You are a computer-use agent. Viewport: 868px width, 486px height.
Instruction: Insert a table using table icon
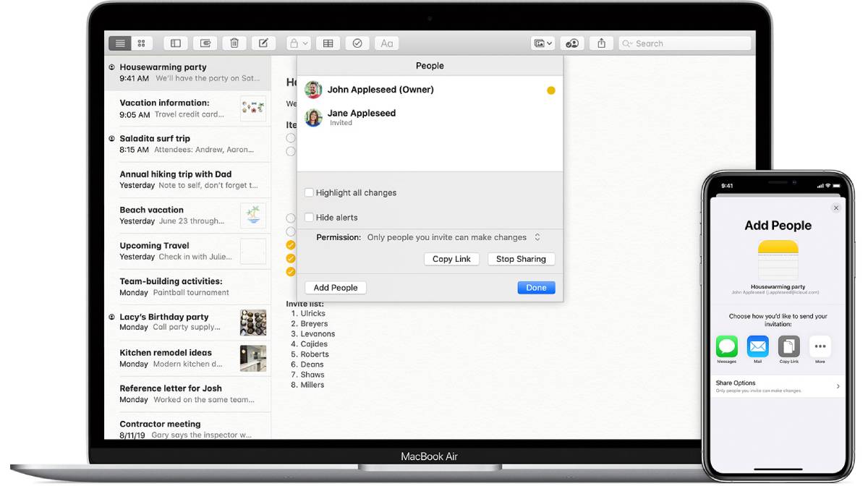(328, 43)
